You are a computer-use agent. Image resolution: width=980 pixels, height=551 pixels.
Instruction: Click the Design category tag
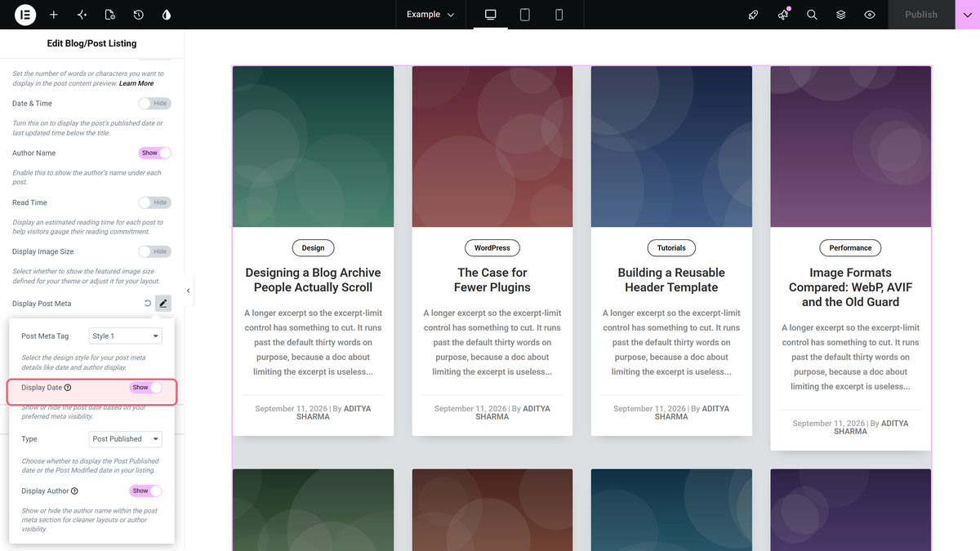[x=313, y=248]
